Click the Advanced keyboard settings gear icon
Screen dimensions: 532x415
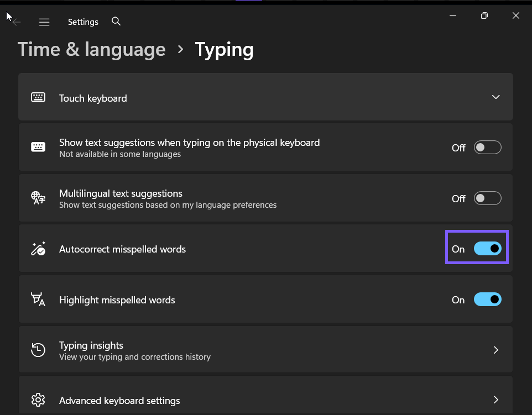pyautogui.click(x=38, y=400)
